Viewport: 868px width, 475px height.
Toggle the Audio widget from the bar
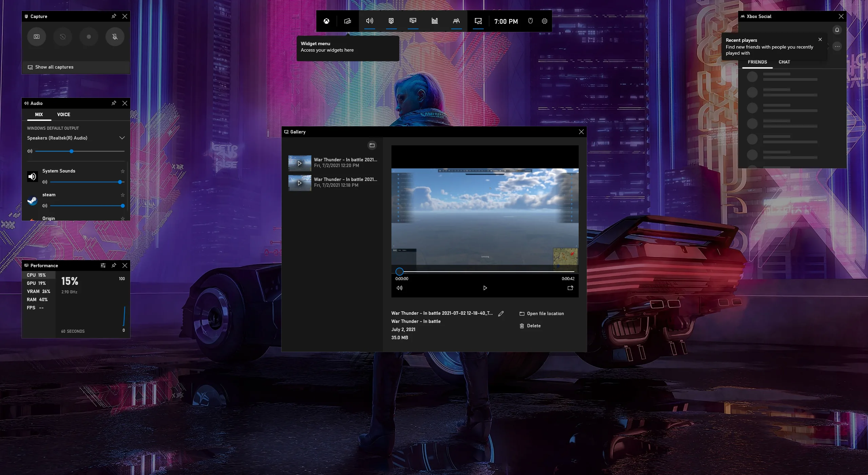pyautogui.click(x=369, y=21)
